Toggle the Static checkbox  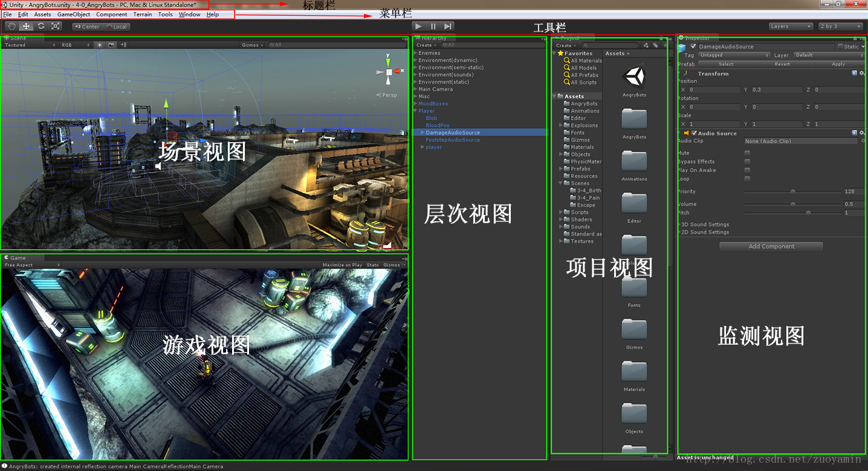pos(840,47)
